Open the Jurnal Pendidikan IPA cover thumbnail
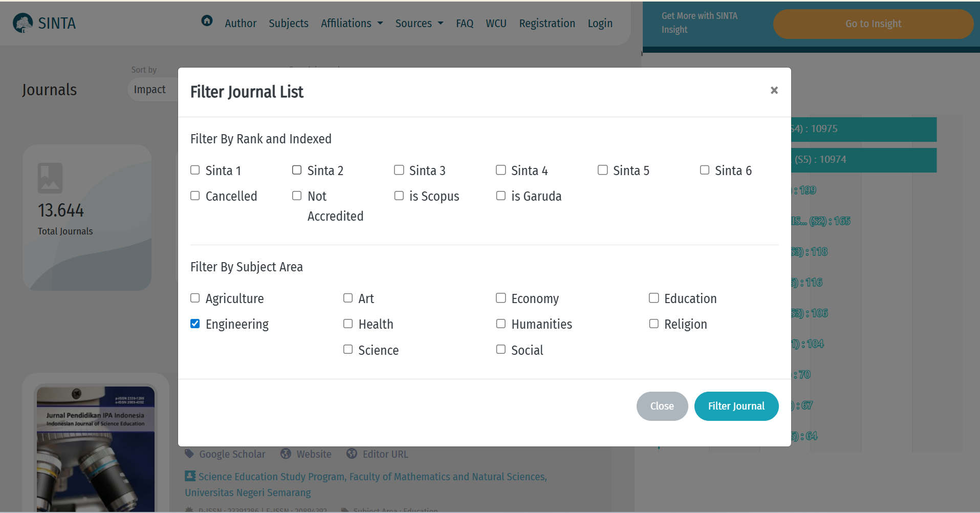This screenshot has height=513, width=980. point(96,449)
